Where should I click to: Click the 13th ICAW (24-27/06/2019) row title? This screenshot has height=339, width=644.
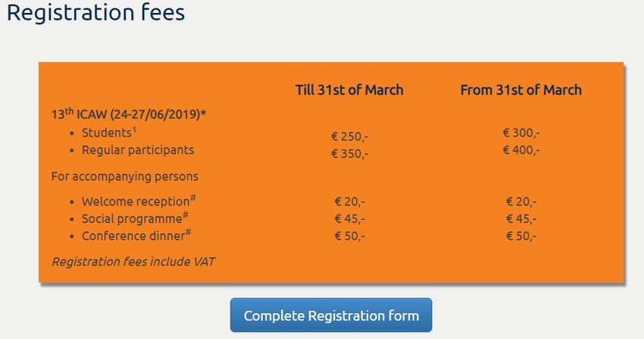click(x=129, y=114)
